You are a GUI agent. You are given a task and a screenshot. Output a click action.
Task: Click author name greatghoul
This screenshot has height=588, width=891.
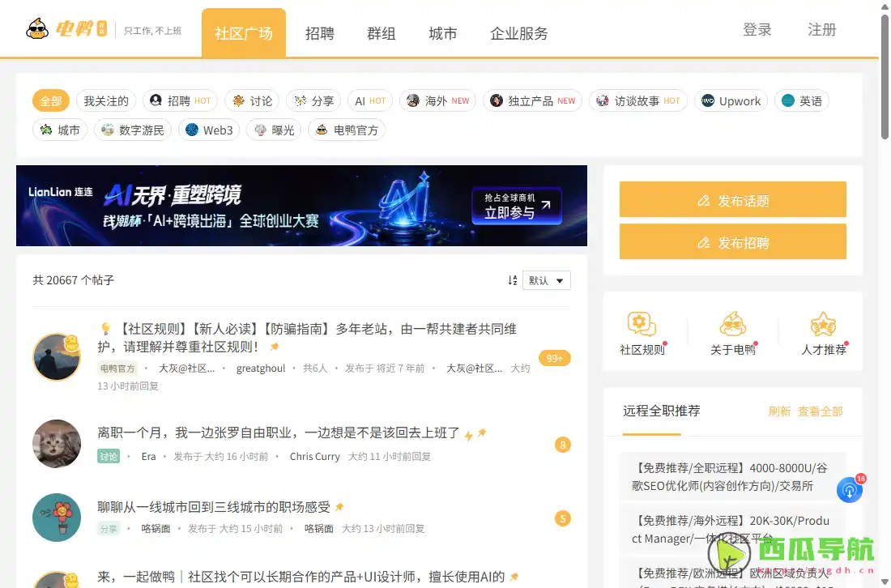coord(261,369)
